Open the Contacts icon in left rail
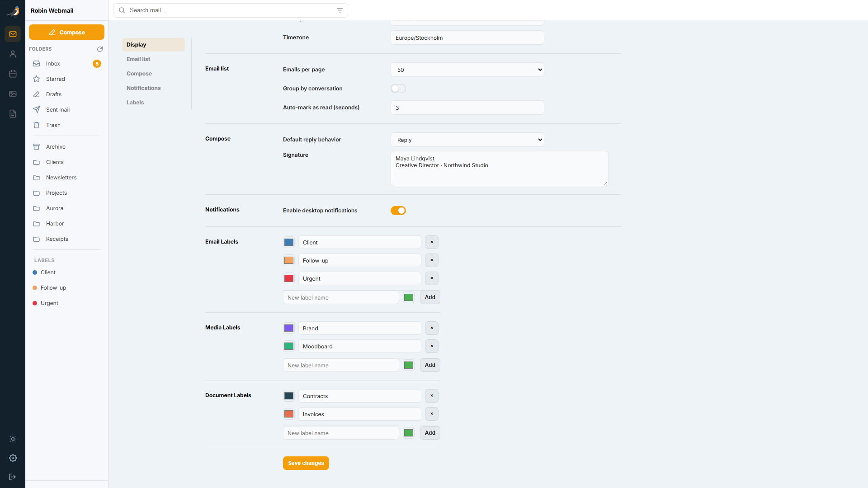The height and width of the screenshot is (488, 868). pos(13,54)
